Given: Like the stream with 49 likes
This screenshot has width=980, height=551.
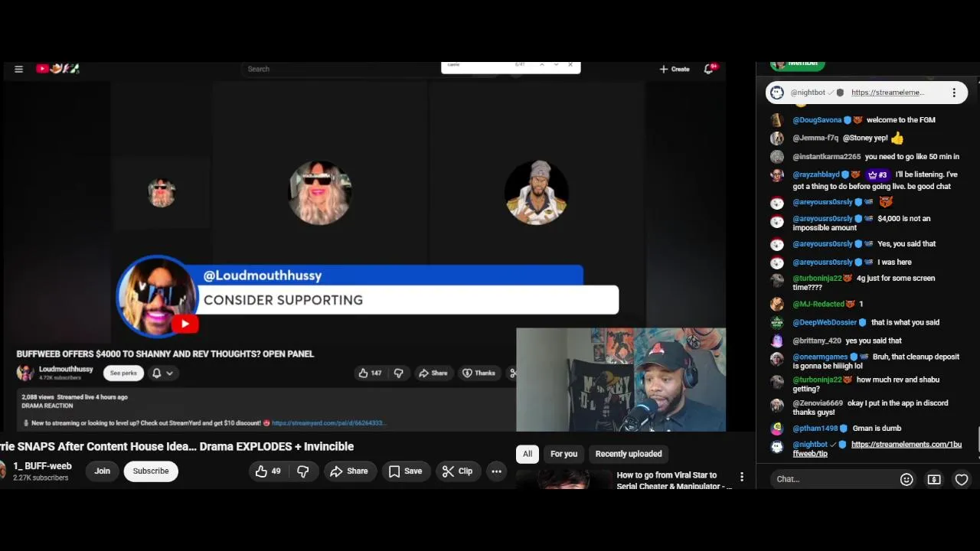Looking at the screenshot, I should pyautogui.click(x=269, y=471).
